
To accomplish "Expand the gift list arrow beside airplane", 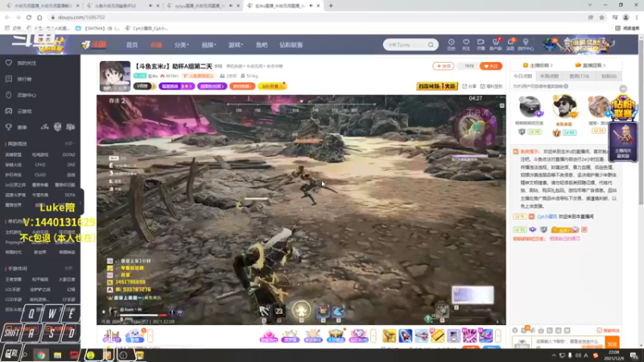I will [498, 335].
